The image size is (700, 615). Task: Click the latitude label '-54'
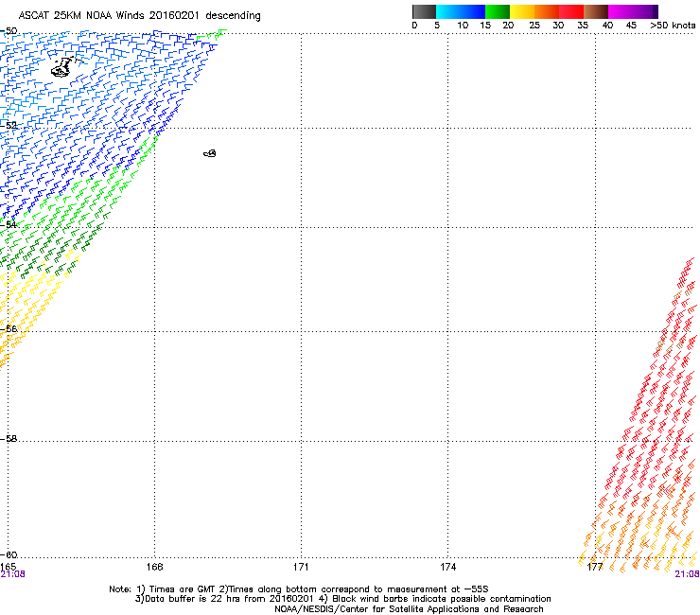(x=9, y=224)
